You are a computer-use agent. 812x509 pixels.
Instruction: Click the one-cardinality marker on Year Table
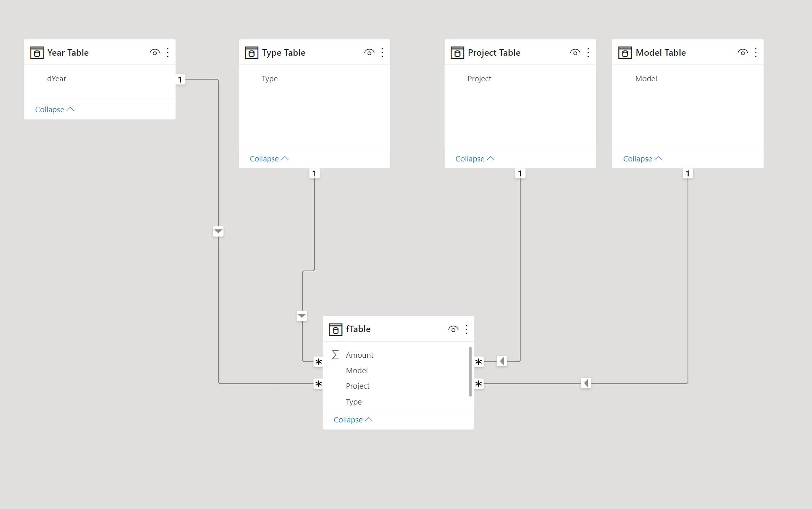180,79
